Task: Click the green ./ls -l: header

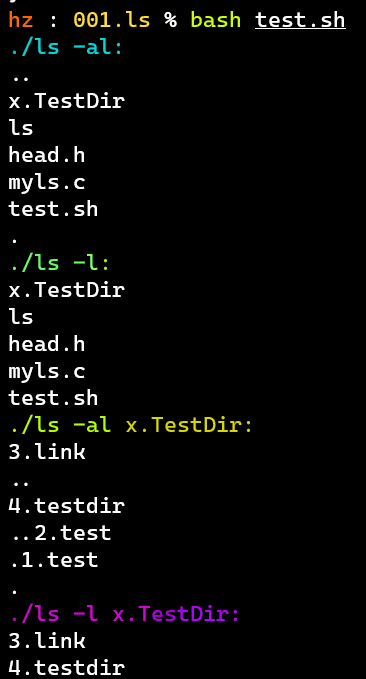Action: (59, 262)
